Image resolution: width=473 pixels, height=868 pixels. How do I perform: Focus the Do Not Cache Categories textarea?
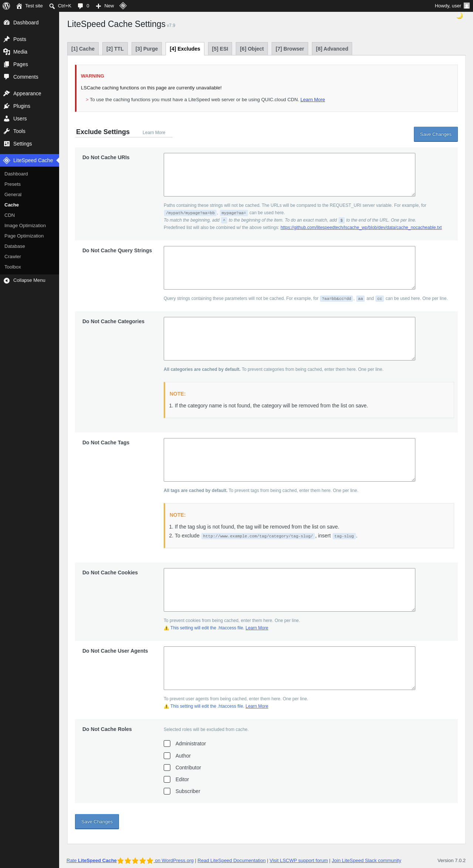tap(289, 339)
